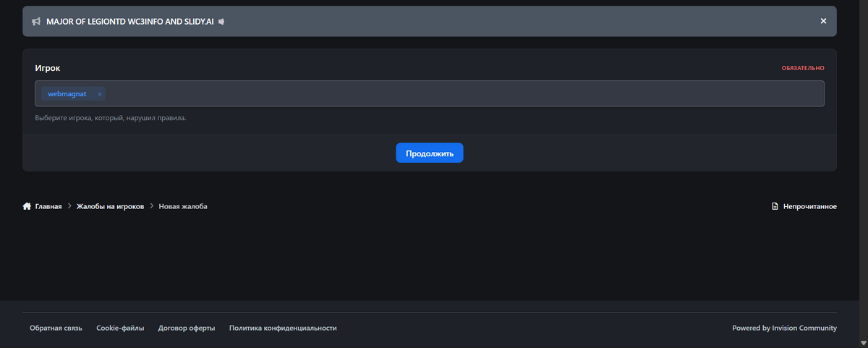This screenshot has width=868, height=348.
Task: Click the chevron after Главная breadcrumb
Action: point(69,206)
